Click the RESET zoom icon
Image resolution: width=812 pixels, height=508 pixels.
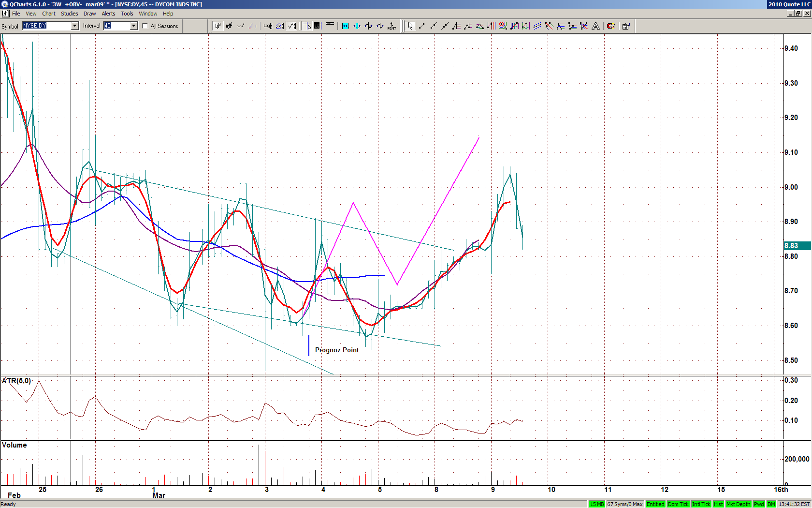391,26
